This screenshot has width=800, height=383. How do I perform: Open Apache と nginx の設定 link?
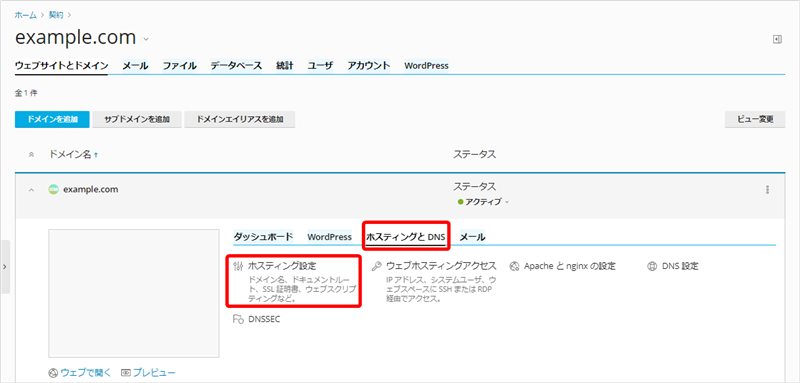(570, 266)
